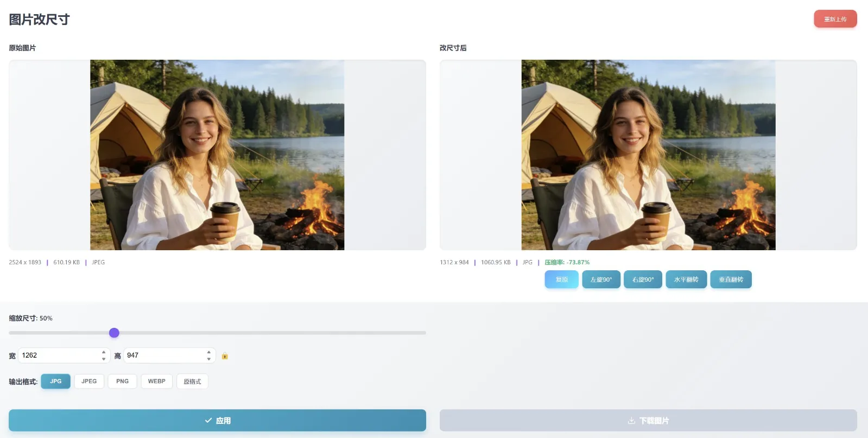The image size is (868, 438).
Task: Click the resized dimensions text 1312 x 984
Action: 454,262
